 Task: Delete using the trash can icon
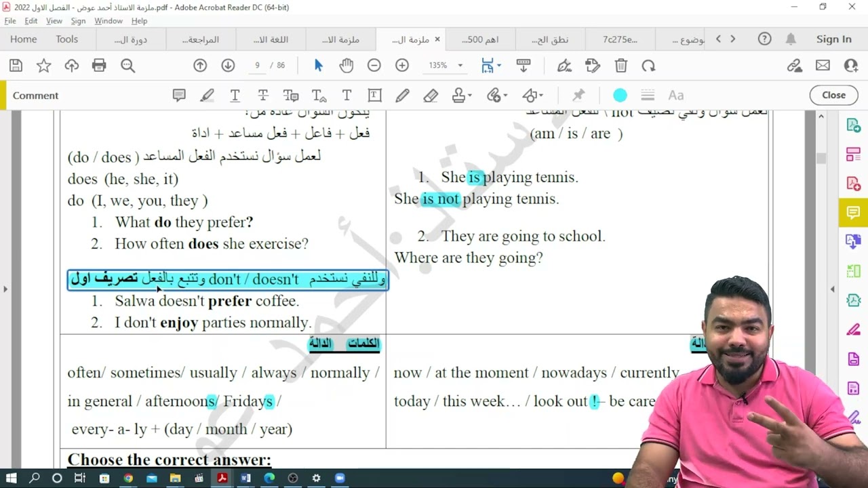pyautogui.click(x=620, y=66)
